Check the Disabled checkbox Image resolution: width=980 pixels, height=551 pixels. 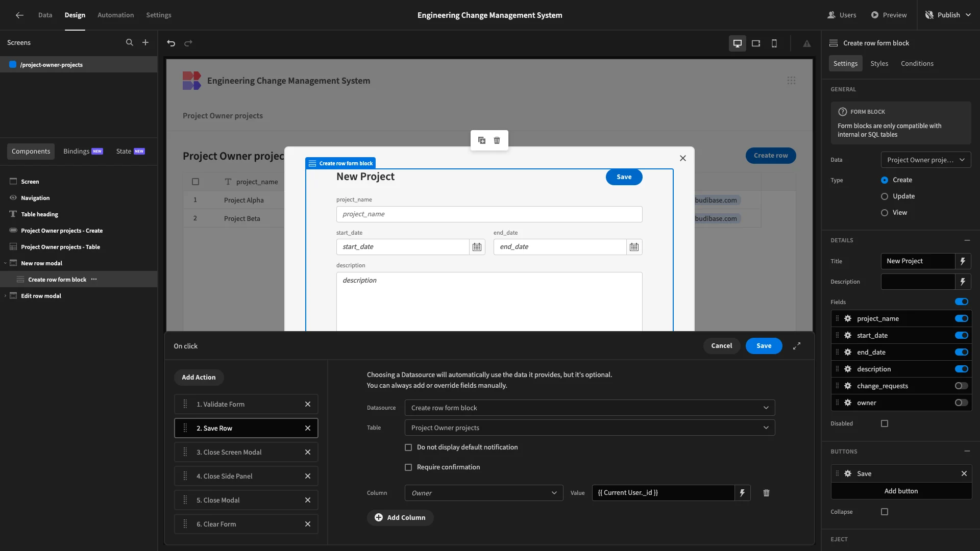click(x=885, y=423)
